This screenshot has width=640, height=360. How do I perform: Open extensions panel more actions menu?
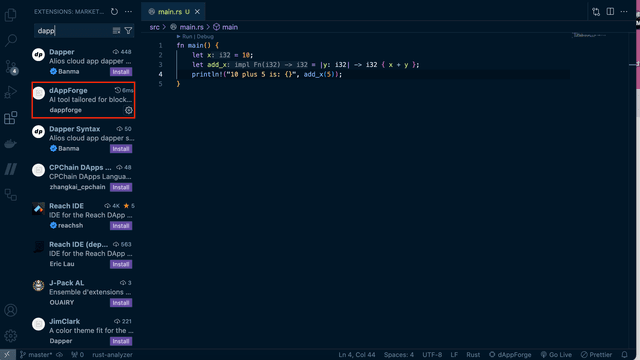pos(128,11)
